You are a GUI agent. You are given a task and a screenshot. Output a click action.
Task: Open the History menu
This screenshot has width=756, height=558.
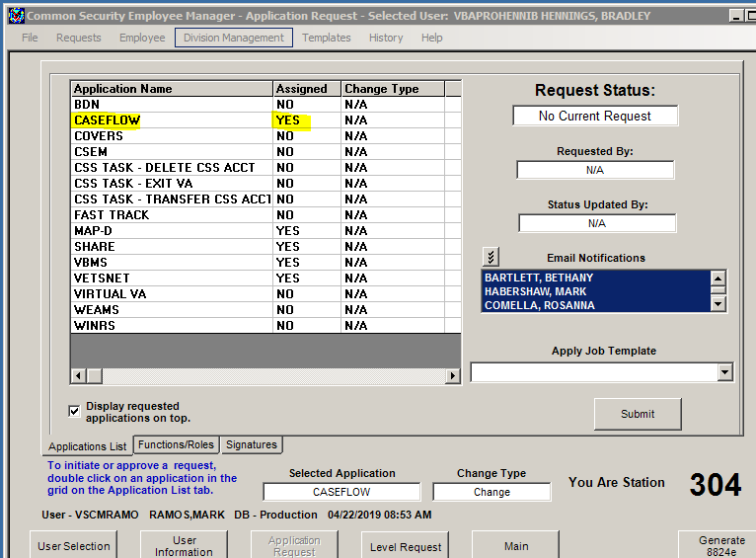(x=386, y=38)
